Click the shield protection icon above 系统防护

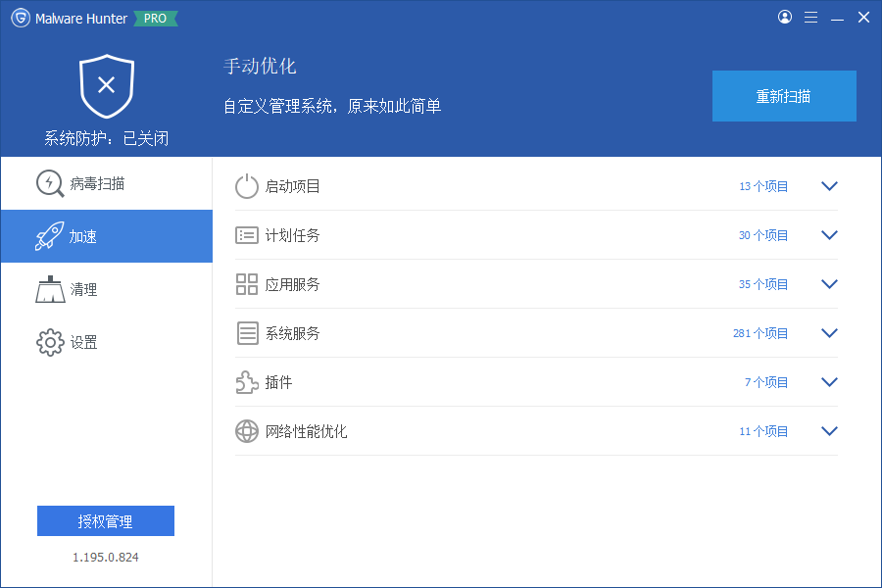(105, 86)
